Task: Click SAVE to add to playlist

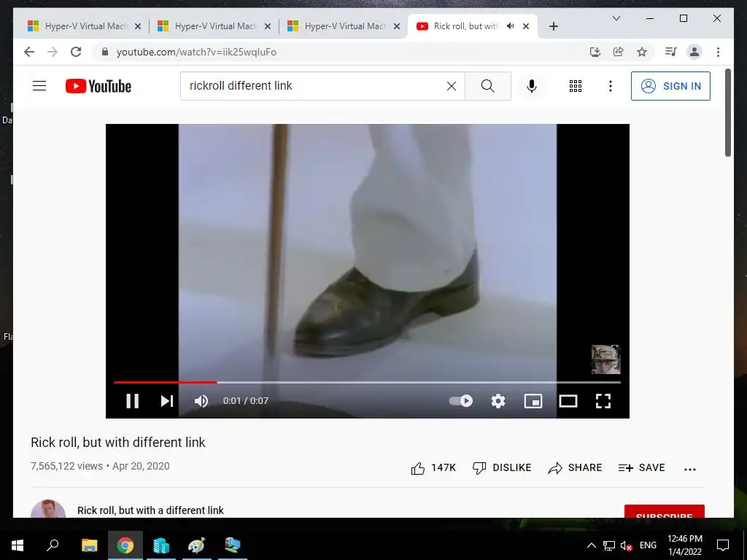Action: (641, 468)
